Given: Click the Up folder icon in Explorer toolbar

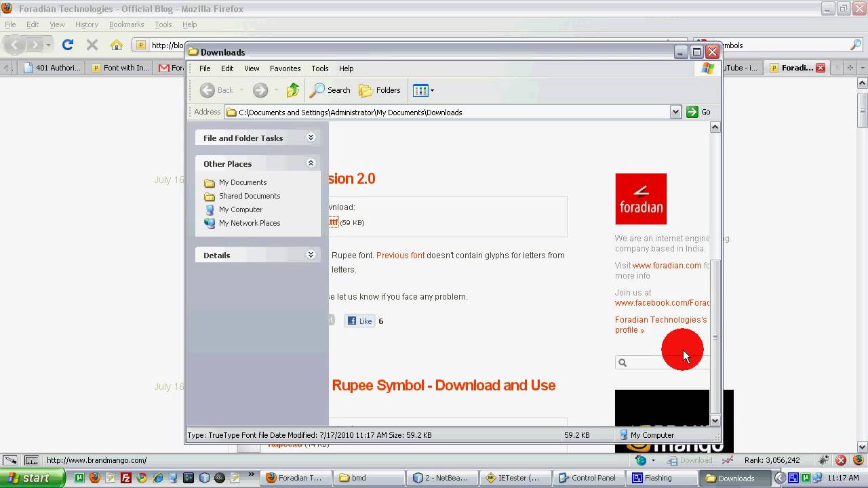Looking at the screenshot, I should coord(293,90).
